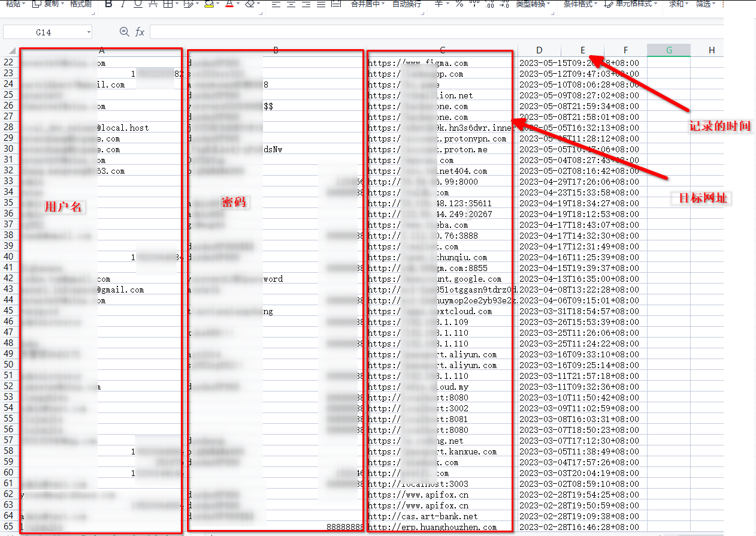756x536 pixels.
Task: Click the magnifier icon beside fx
Action: click(124, 32)
